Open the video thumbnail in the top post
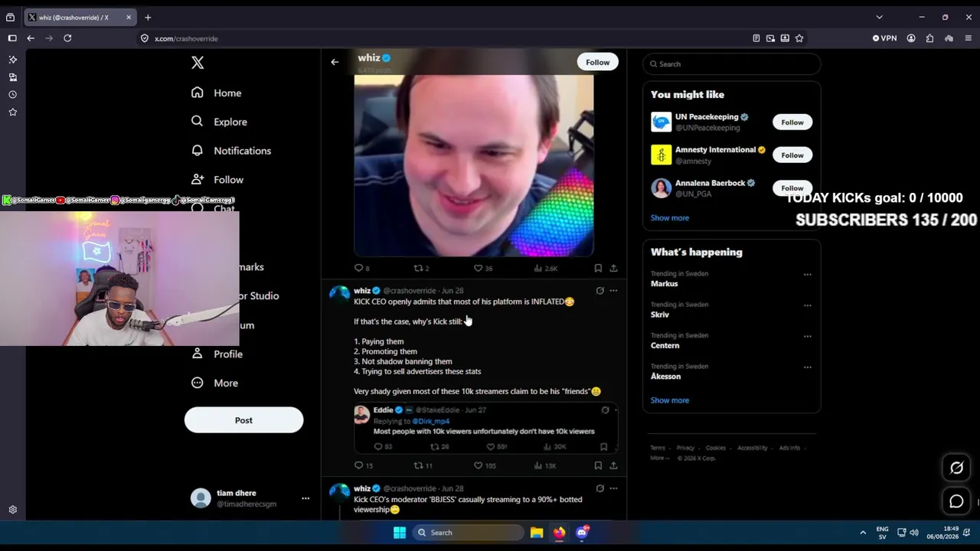Image resolution: width=980 pixels, height=551 pixels. [474, 165]
